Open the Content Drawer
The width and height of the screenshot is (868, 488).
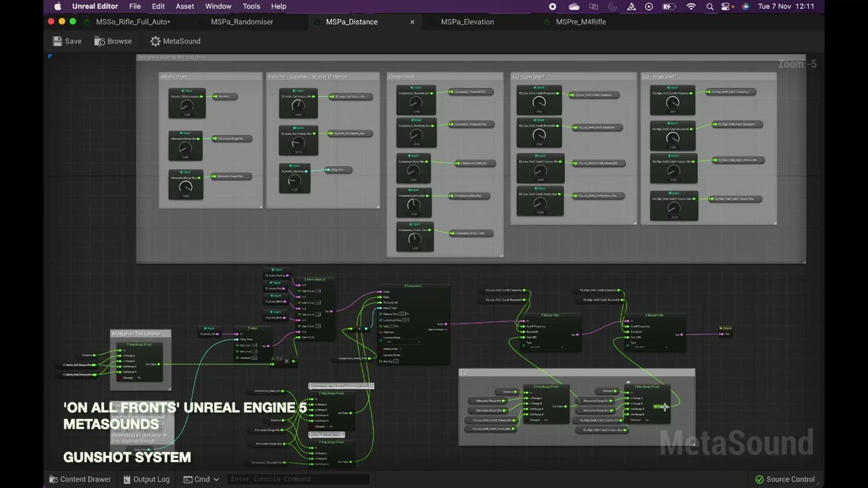(x=79, y=479)
